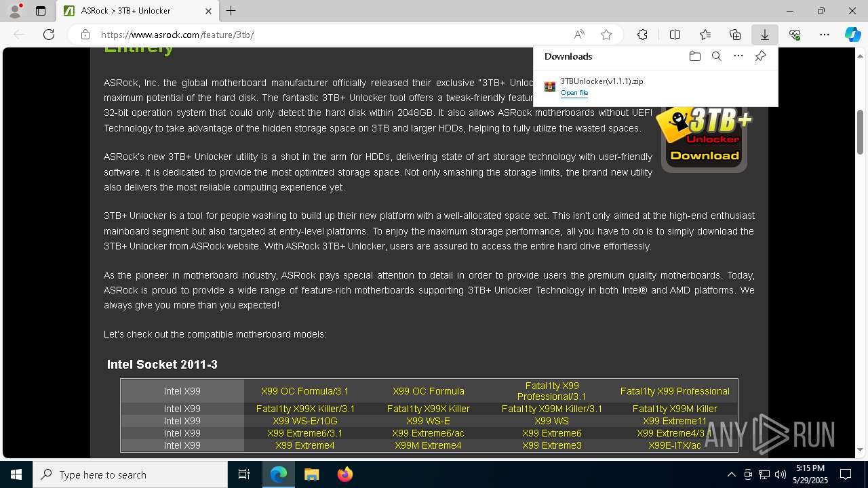Show hidden system tray icons
Viewport: 868px width, 488px height.
point(731,474)
